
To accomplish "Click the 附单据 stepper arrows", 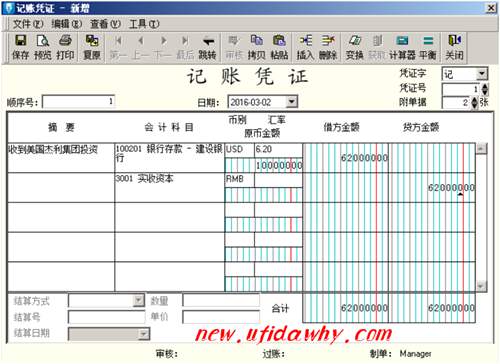I will pyautogui.click(x=475, y=103).
